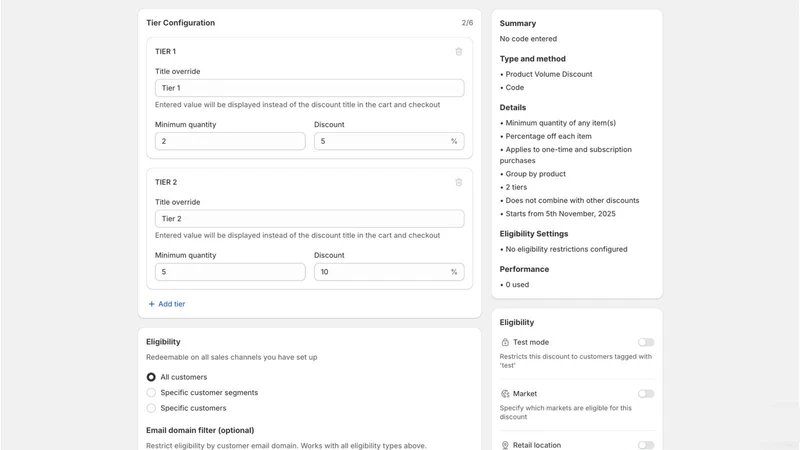Click the 'Tier Configuration' heading
This screenshot has height=450, width=800.
tap(181, 22)
